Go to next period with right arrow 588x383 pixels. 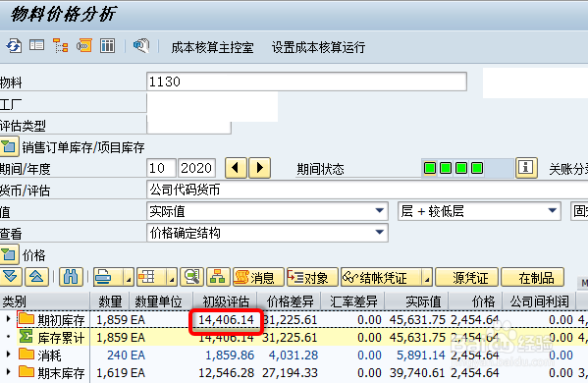click(x=260, y=168)
